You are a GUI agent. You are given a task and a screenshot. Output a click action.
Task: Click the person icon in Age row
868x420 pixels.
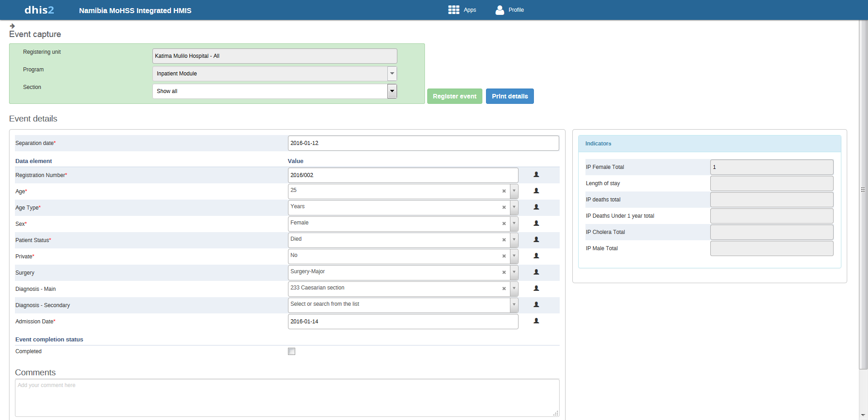536,191
